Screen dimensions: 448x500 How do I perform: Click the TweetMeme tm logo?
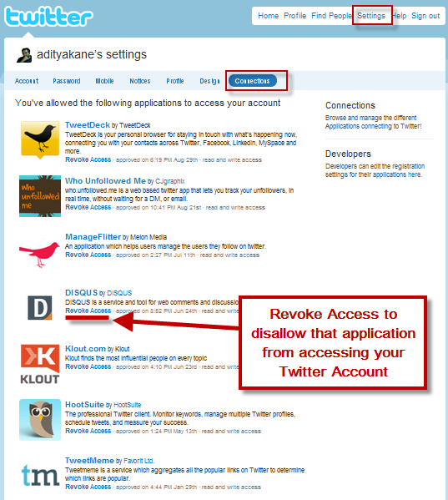point(40,475)
